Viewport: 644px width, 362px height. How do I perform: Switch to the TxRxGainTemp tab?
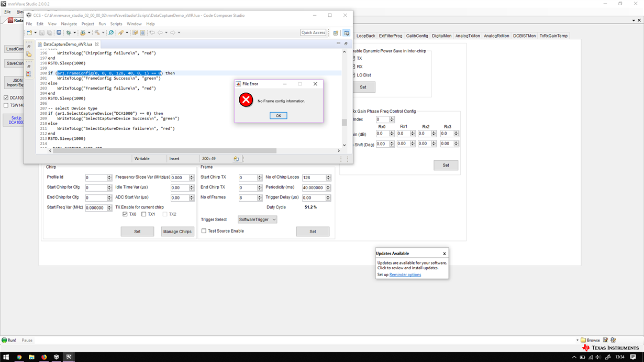point(553,36)
